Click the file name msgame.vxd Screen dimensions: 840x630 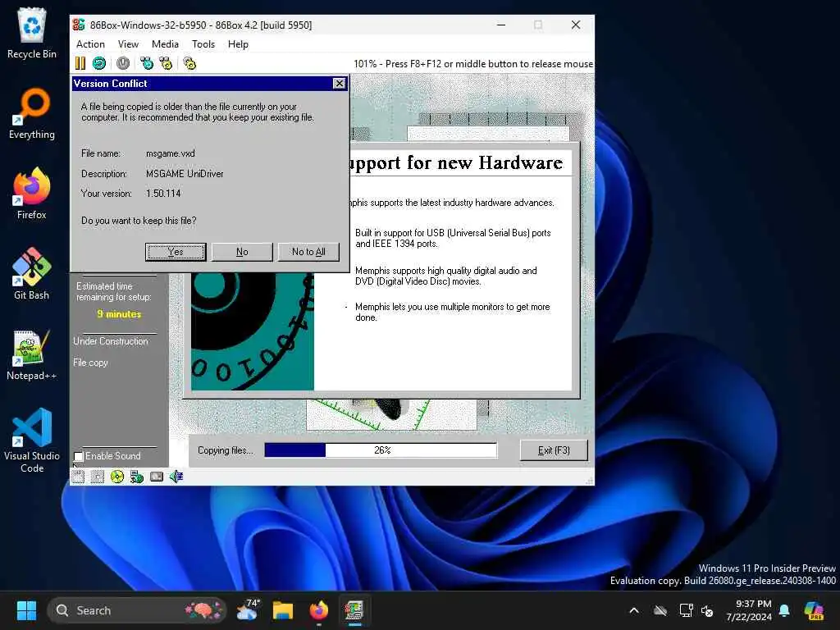pos(171,153)
